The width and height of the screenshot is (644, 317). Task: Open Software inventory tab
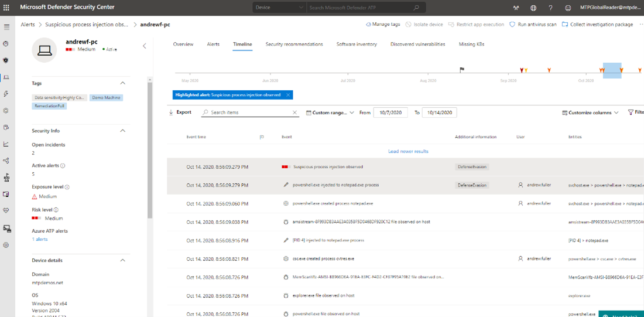click(357, 44)
